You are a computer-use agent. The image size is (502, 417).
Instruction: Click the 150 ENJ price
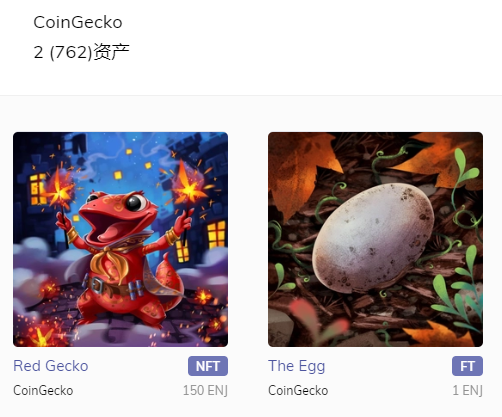[x=205, y=390]
